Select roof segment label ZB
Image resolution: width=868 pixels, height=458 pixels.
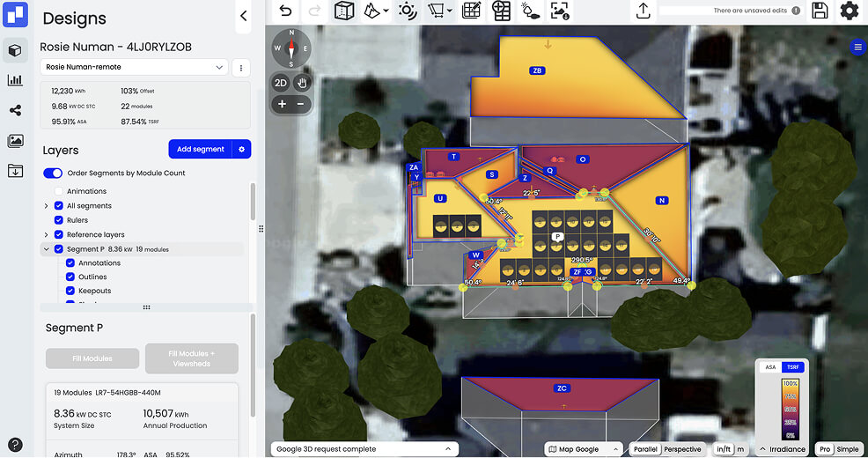(537, 70)
